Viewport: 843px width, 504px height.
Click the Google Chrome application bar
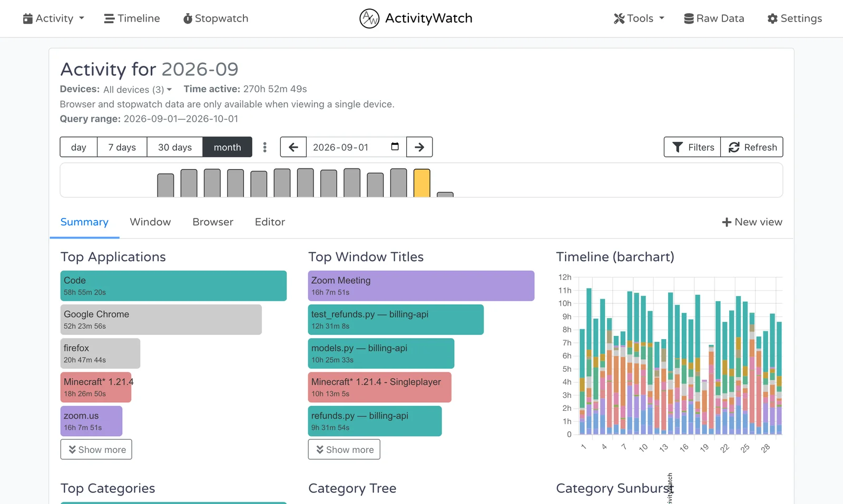click(x=161, y=320)
